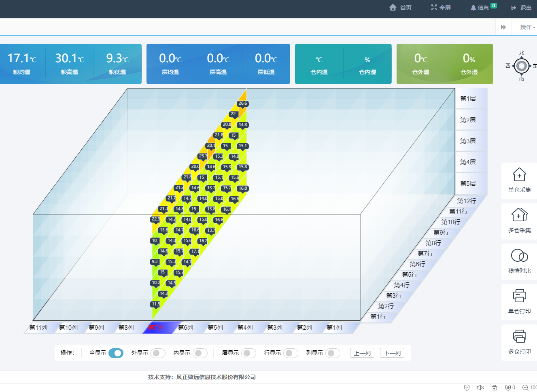Click the 多仓打印 stacked printer icon
537x392 pixels.
point(519,337)
